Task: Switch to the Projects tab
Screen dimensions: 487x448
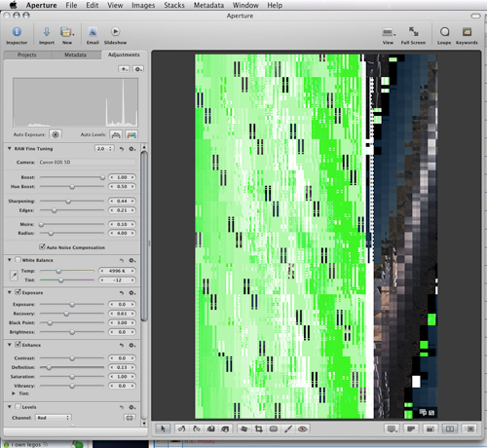Action: pyautogui.click(x=27, y=55)
